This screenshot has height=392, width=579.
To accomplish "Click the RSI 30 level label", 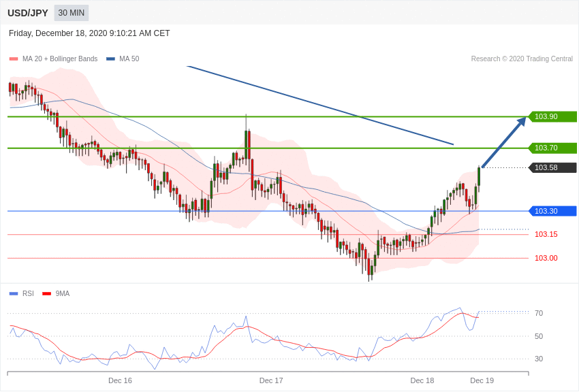I will pyautogui.click(x=539, y=359).
